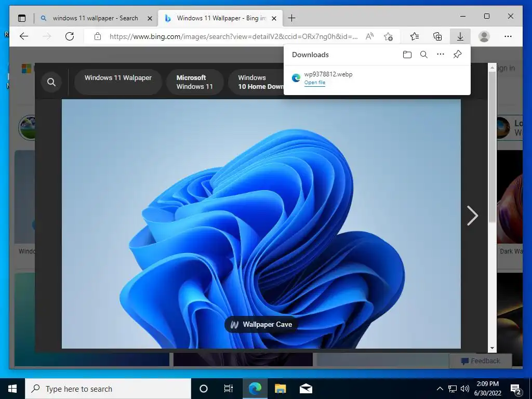Screen dimensions: 532x399
Task: Select the Microsoft Windows 11 suggestion chip
Action: pos(195,82)
